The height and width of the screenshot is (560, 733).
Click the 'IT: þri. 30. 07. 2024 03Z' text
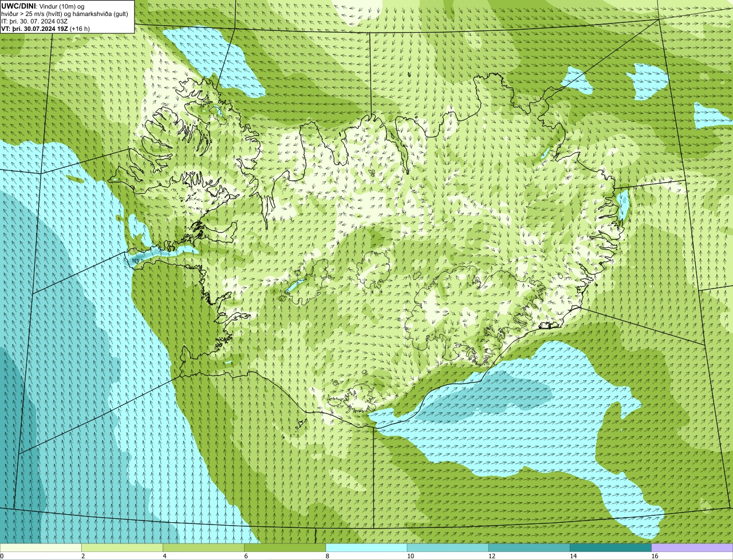point(34,21)
